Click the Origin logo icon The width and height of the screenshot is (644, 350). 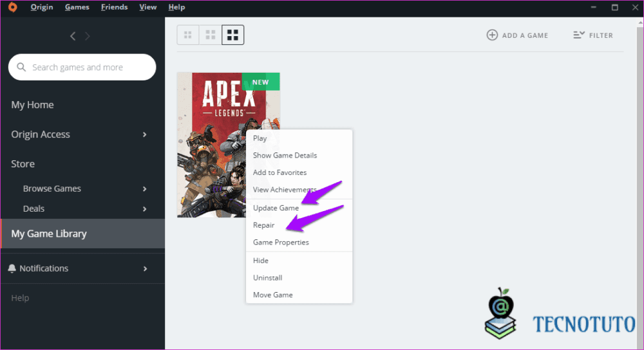(x=13, y=7)
